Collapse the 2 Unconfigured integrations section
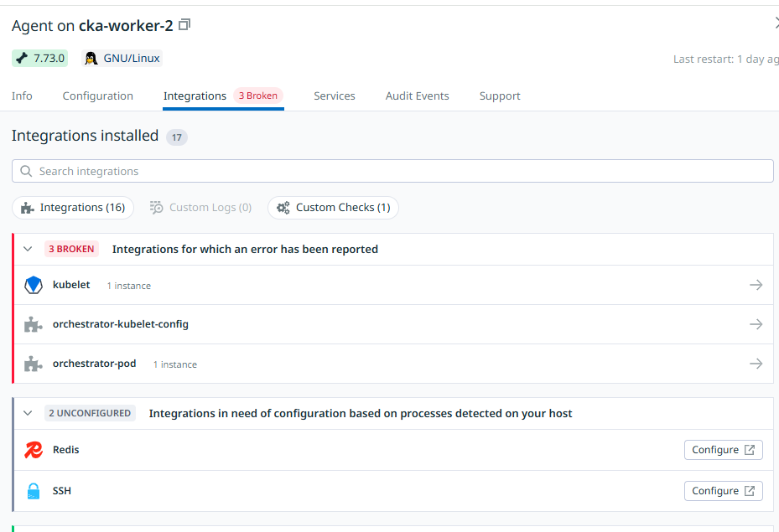779x532 pixels. 28,413
